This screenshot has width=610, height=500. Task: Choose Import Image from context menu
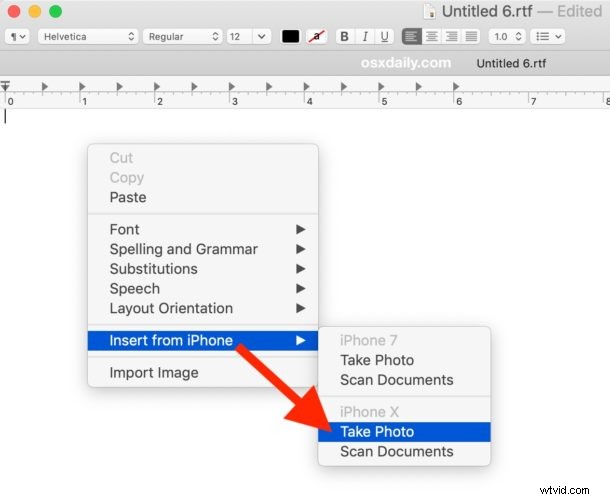point(203,373)
